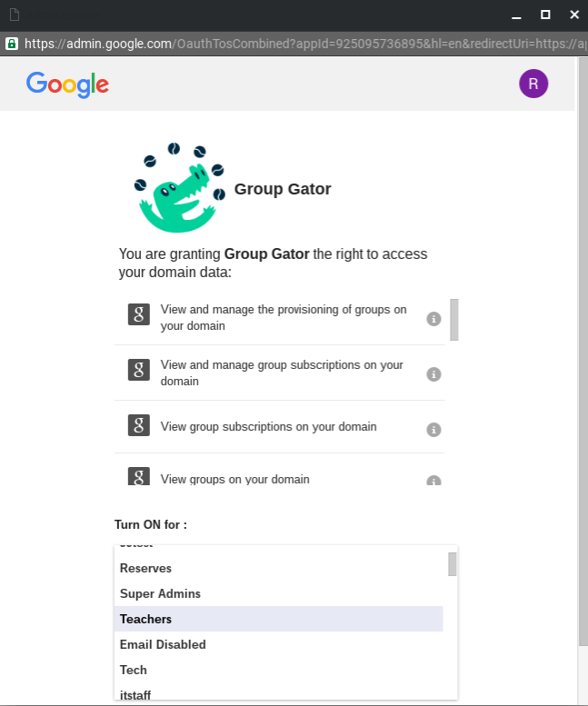
Task: Select Email Disabled from the list
Action: tap(163, 644)
